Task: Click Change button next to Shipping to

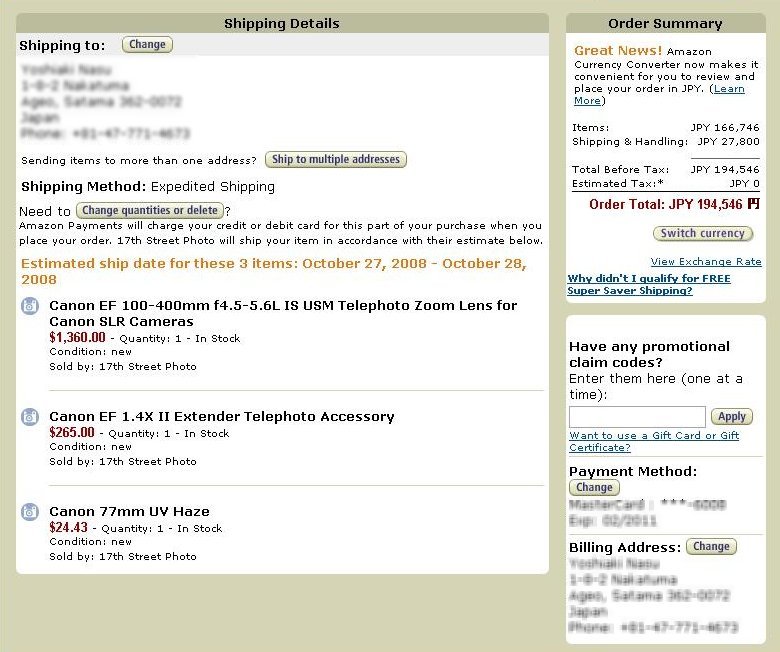Action: (147, 44)
